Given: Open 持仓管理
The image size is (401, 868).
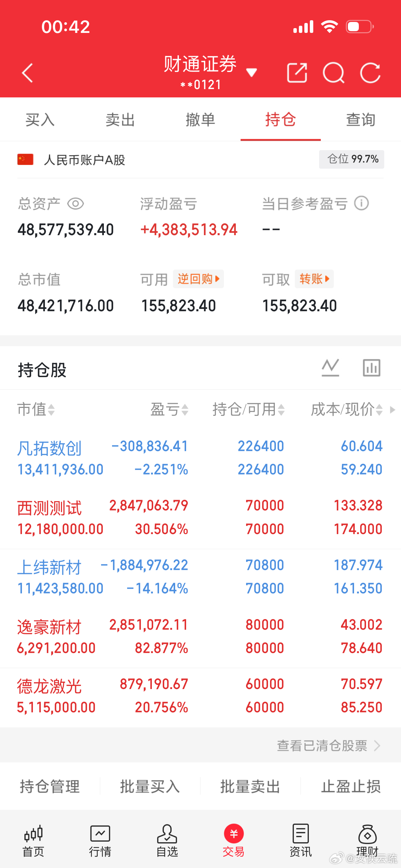Looking at the screenshot, I should tap(50, 786).
